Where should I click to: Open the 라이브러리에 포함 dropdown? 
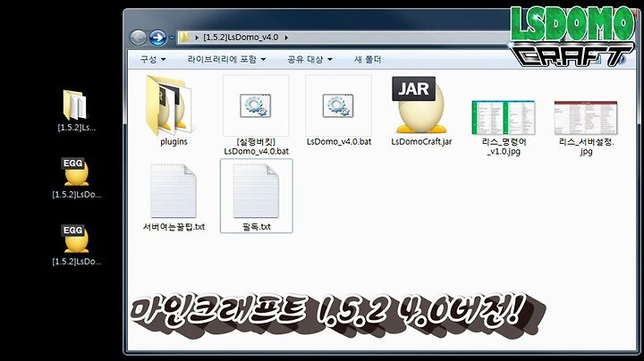(226, 60)
